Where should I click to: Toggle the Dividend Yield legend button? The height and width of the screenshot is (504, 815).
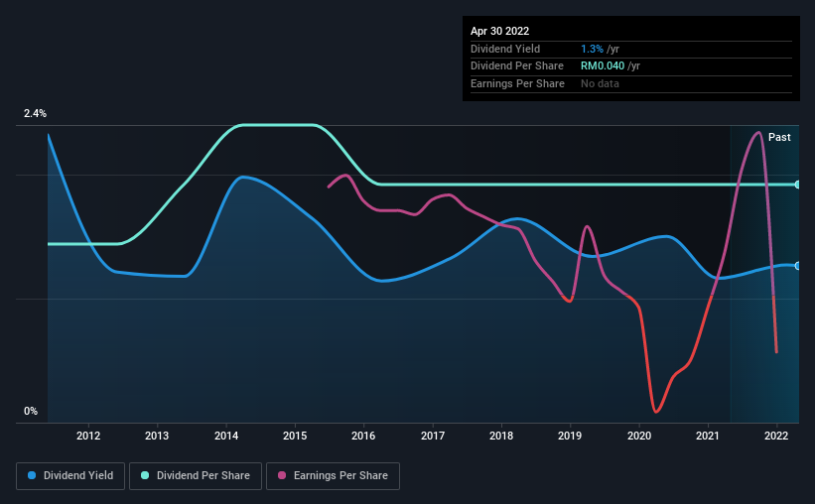[70, 476]
